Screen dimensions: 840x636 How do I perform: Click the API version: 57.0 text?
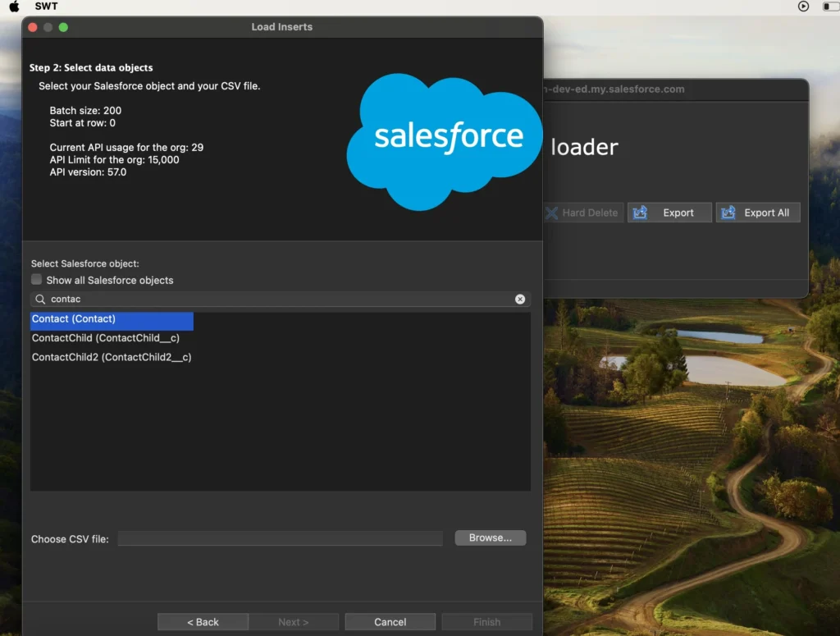point(88,172)
